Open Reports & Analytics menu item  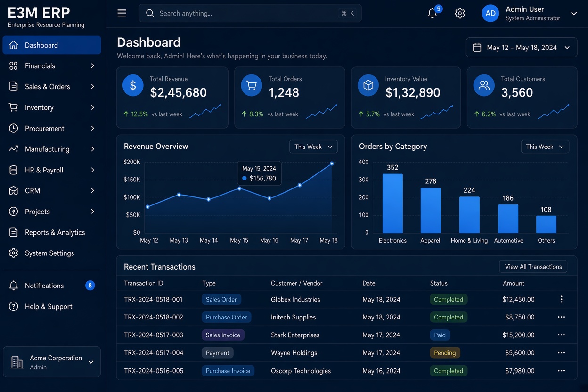coord(52,232)
